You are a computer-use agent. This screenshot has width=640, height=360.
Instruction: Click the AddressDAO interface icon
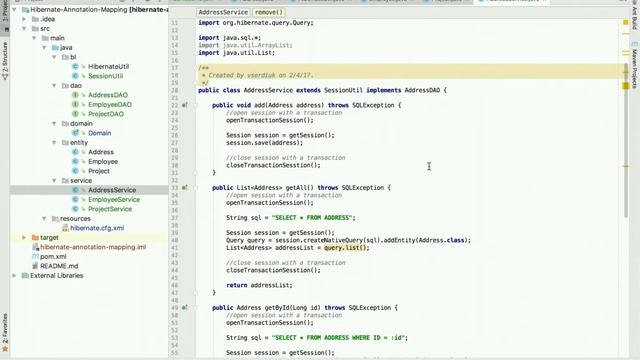[x=75, y=95]
